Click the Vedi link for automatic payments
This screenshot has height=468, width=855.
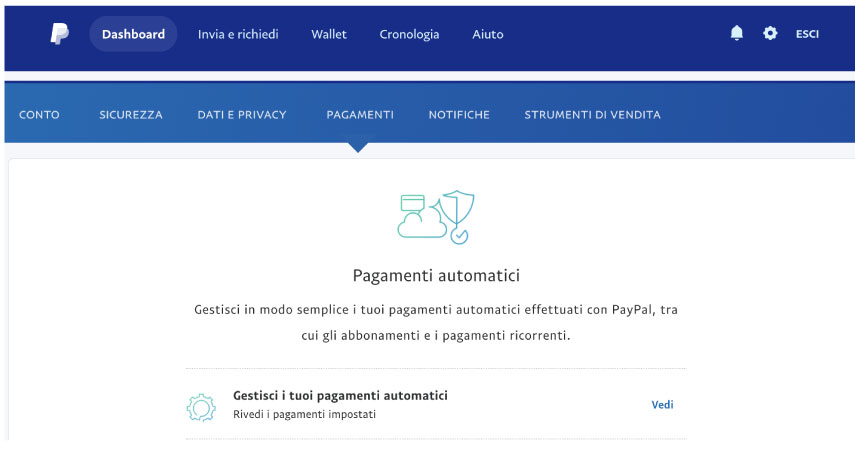[662, 405]
